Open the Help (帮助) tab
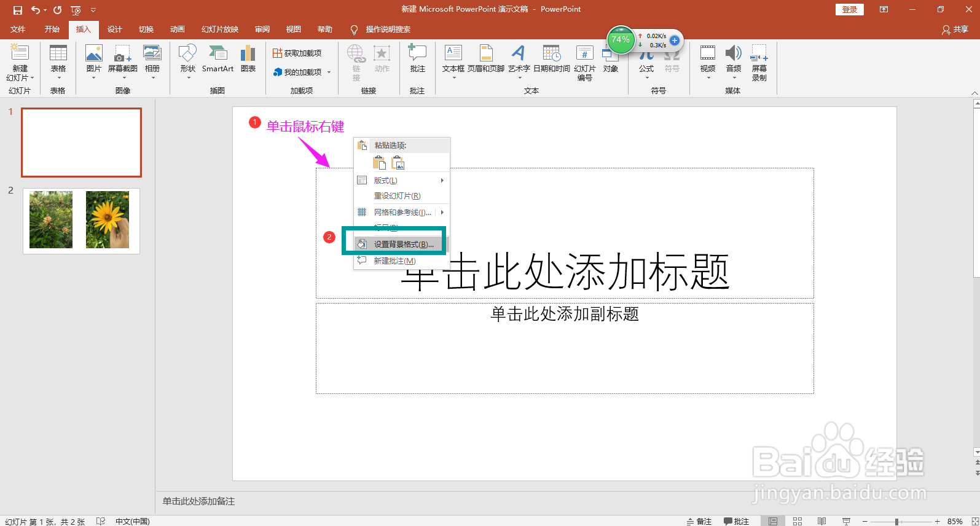The height and width of the screenshot is (526, 980). 324,29
